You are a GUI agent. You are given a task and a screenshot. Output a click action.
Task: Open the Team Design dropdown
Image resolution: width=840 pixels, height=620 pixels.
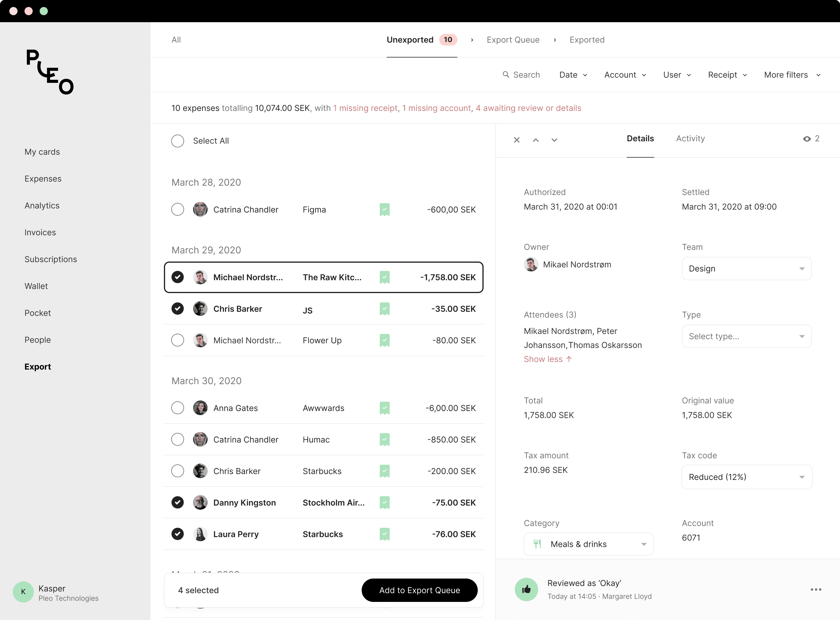(746, 268)
